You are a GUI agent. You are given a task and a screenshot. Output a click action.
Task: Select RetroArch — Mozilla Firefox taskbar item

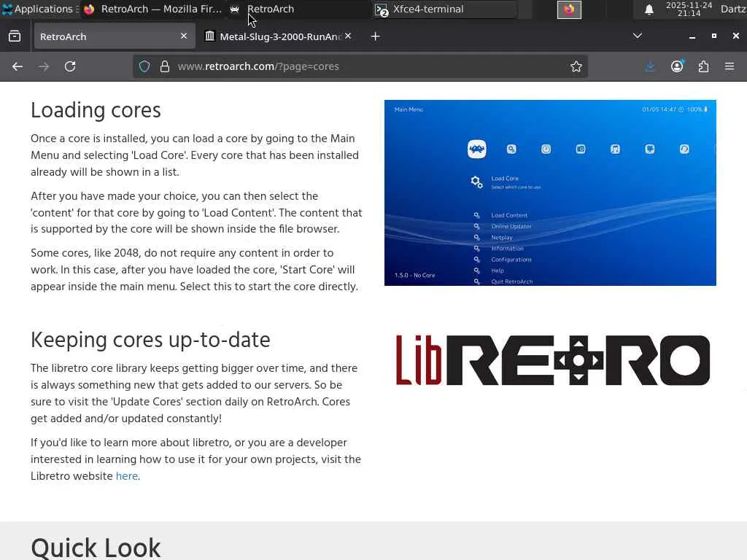(153, 9)
